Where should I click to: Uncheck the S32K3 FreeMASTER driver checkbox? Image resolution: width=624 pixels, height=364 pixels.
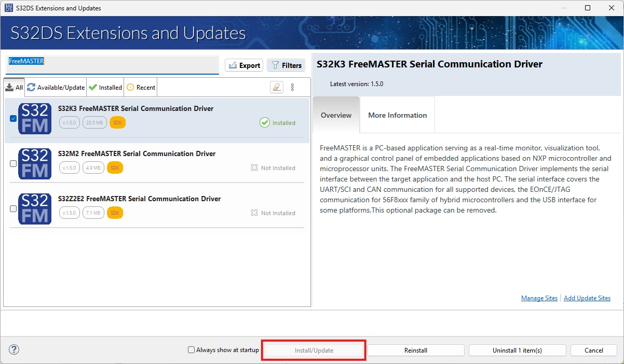(13, 118)
